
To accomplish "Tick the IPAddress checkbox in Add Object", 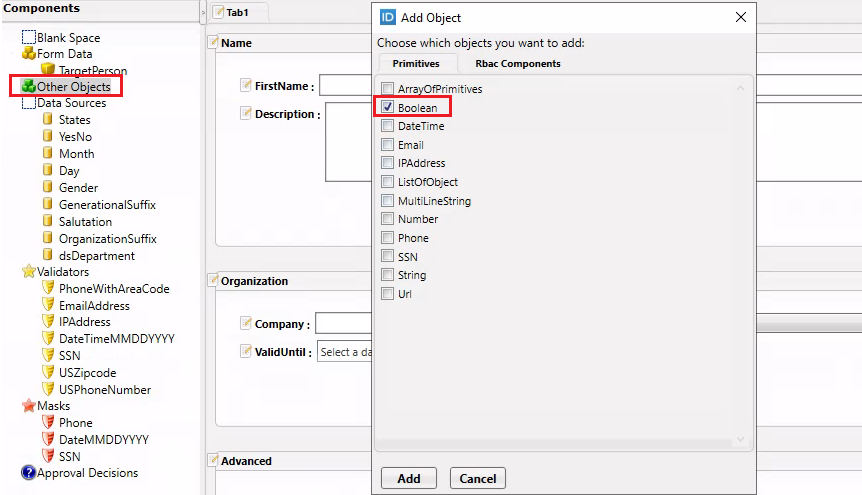I will pyautogui.click(x=388, y=163).
